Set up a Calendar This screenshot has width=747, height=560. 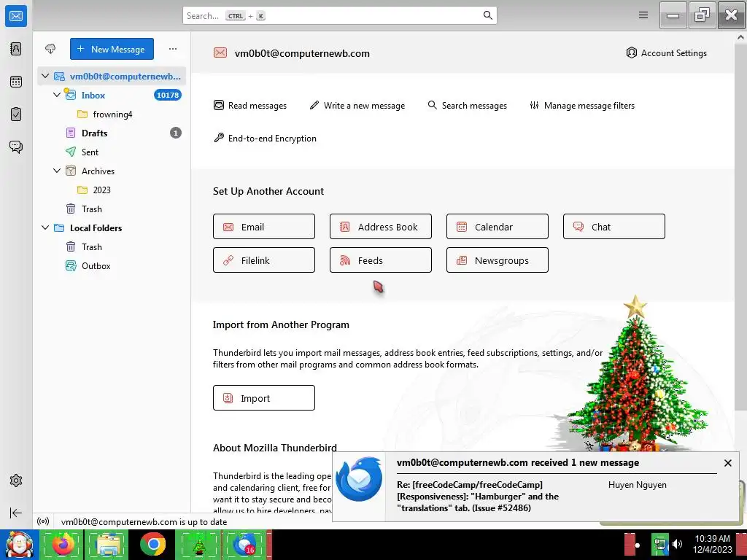pyautogui.click(x=498, y=227)
